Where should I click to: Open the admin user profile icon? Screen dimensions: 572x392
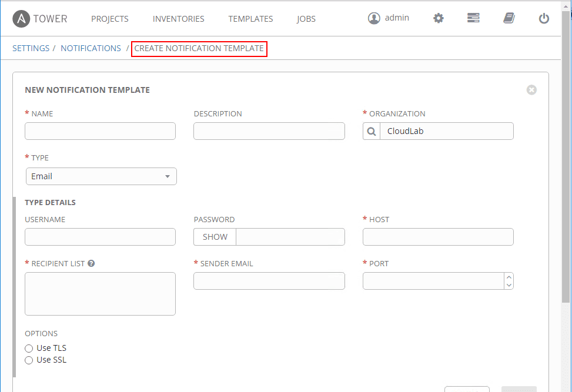coord(374,18)
